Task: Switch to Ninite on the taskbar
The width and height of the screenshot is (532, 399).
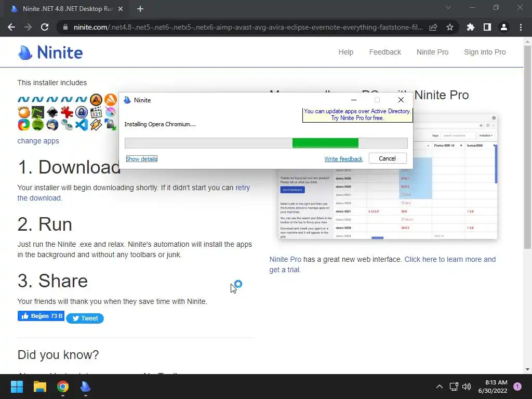Action: point(86,387)
